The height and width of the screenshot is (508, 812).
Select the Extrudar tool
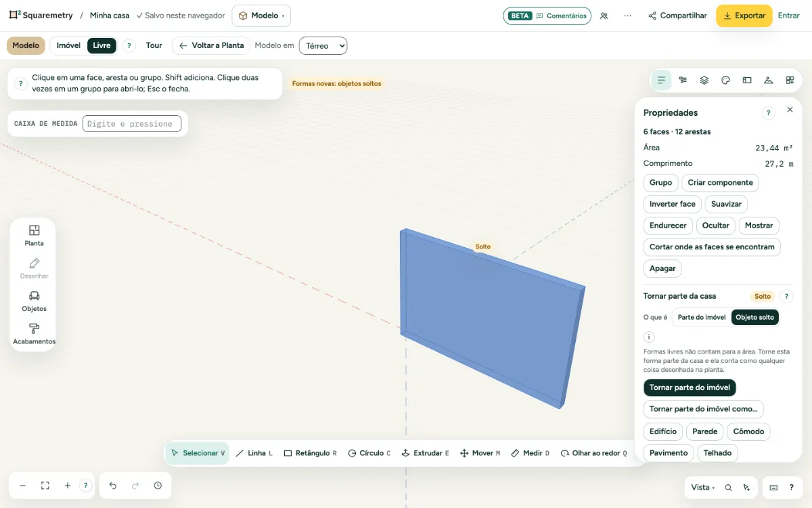tap(425, 453)
